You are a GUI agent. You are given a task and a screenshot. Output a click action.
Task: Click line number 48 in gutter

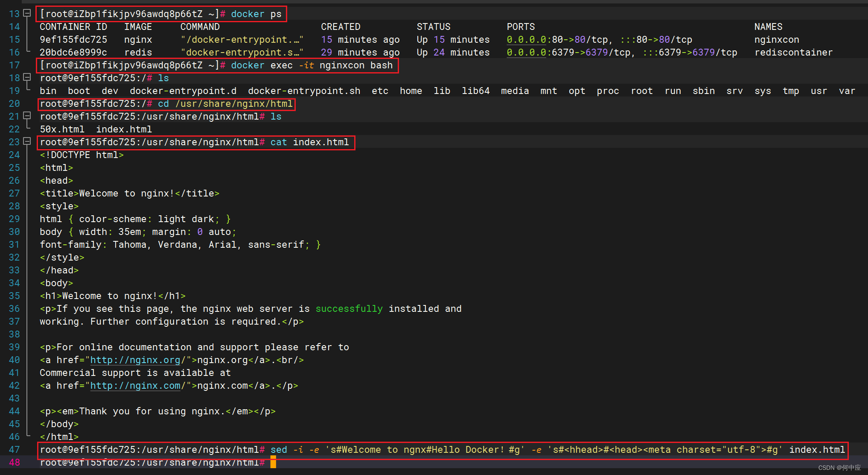[14, 462]
